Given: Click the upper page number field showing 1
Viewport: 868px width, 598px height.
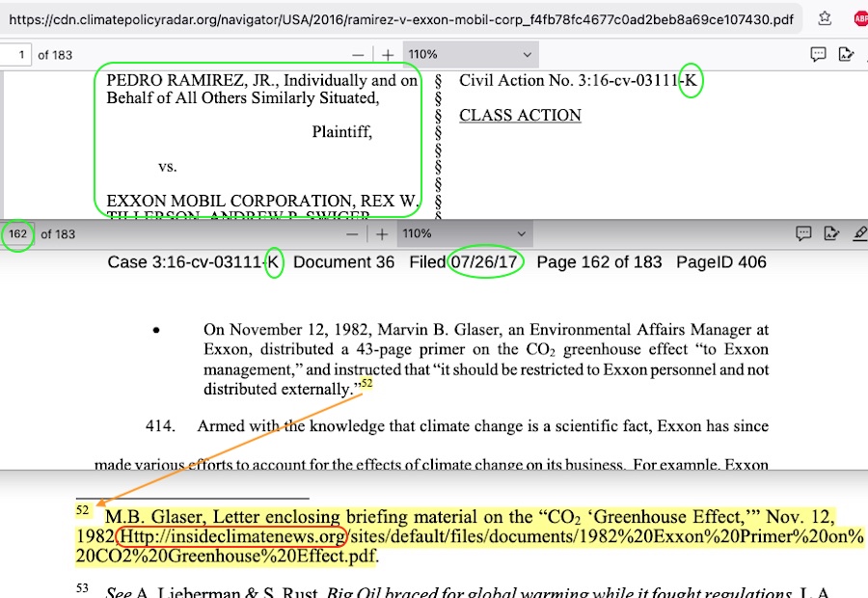Looking at the screenshot, I should [x=17, y=55].
